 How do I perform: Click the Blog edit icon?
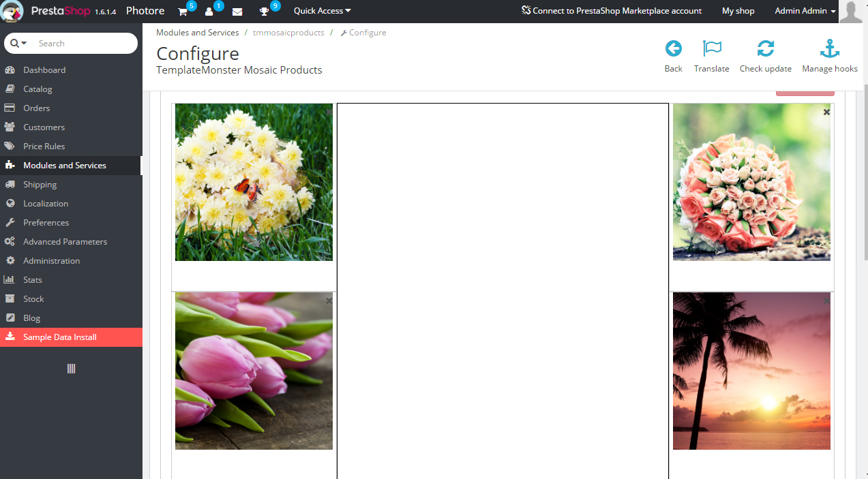(10, 318)
